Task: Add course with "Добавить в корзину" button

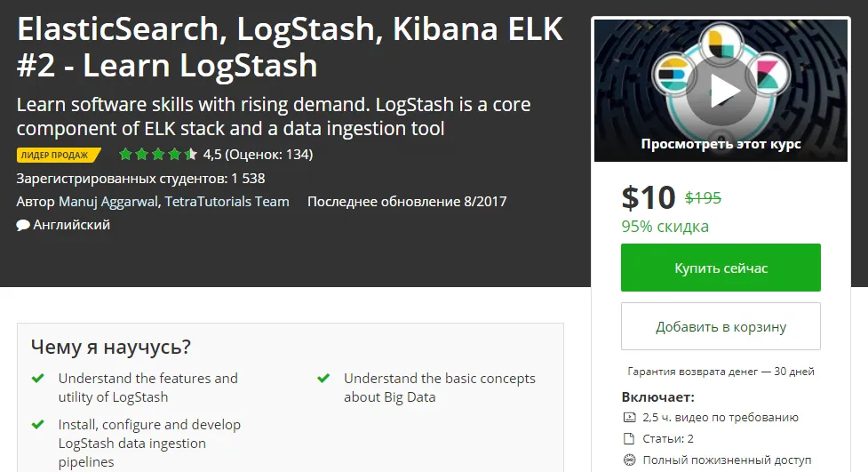Action: (721, 327)
